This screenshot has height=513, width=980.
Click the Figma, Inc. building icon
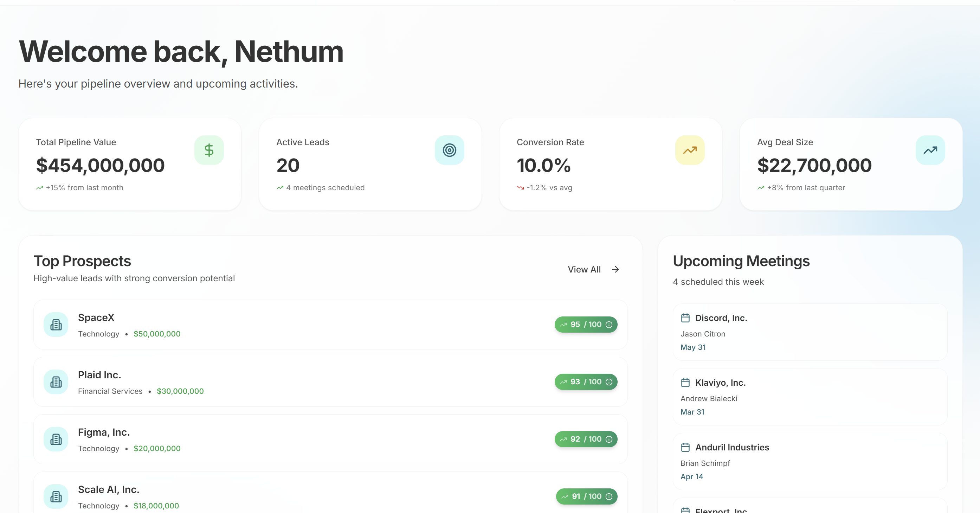(x=56, y=439)
